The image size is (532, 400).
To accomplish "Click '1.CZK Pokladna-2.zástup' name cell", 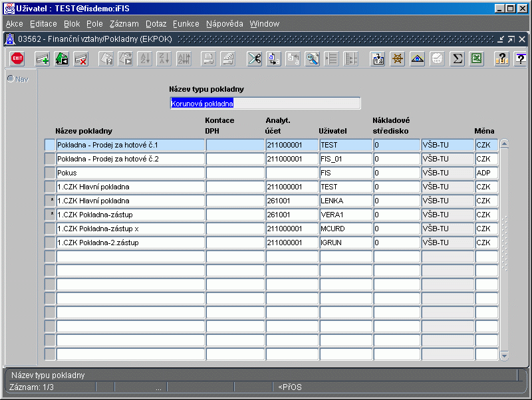I will pos(130,243).
